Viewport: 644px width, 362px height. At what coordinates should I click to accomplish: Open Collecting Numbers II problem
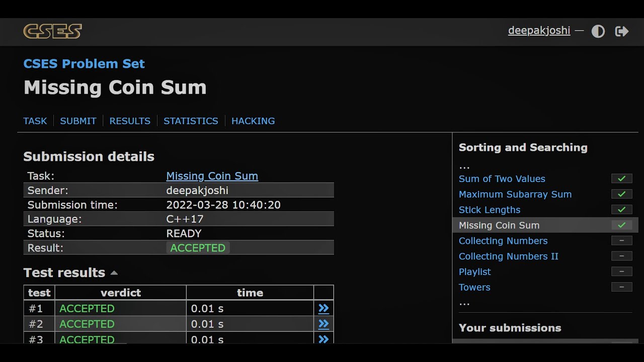coord(509,256)
